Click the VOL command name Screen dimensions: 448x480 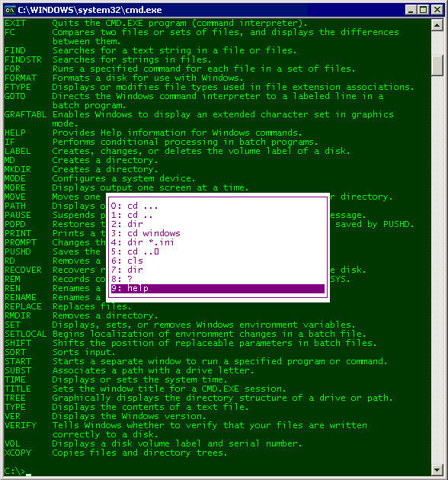[12, 444]
